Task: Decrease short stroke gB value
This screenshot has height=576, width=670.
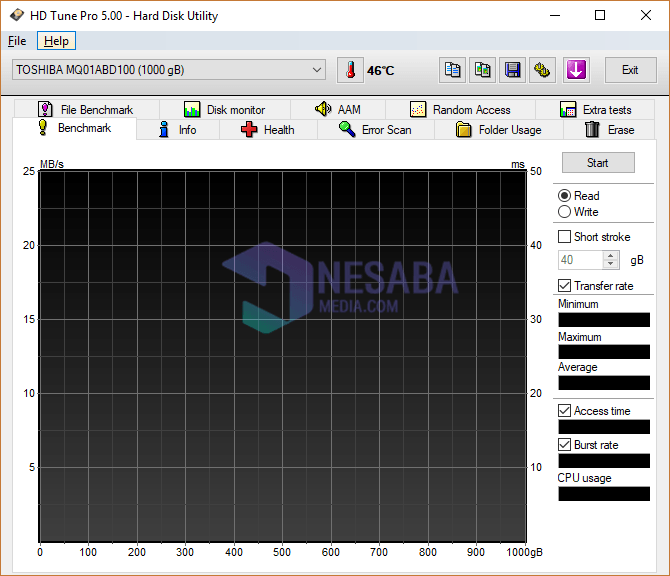Action: 611,264
